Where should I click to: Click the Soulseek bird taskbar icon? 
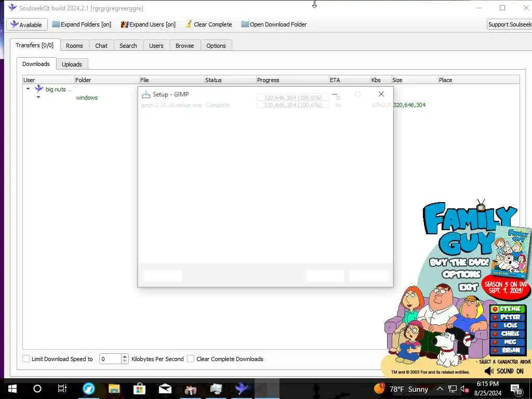242,389
